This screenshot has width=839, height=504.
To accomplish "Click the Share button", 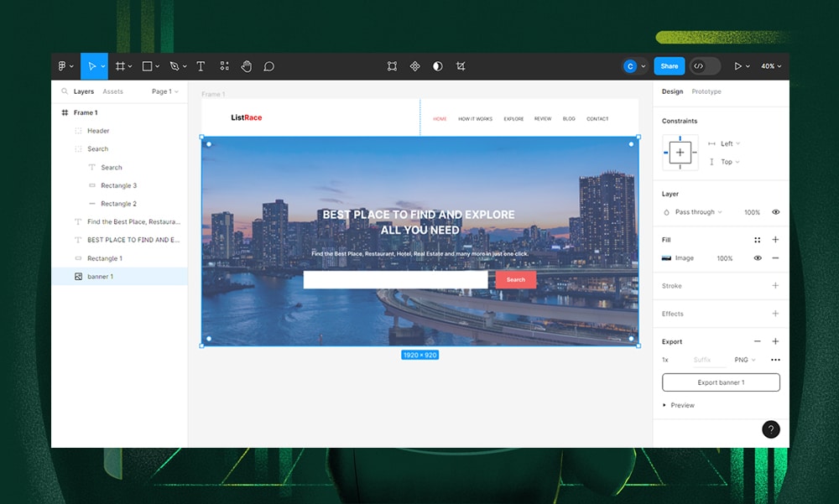I will tap(669, 65).
